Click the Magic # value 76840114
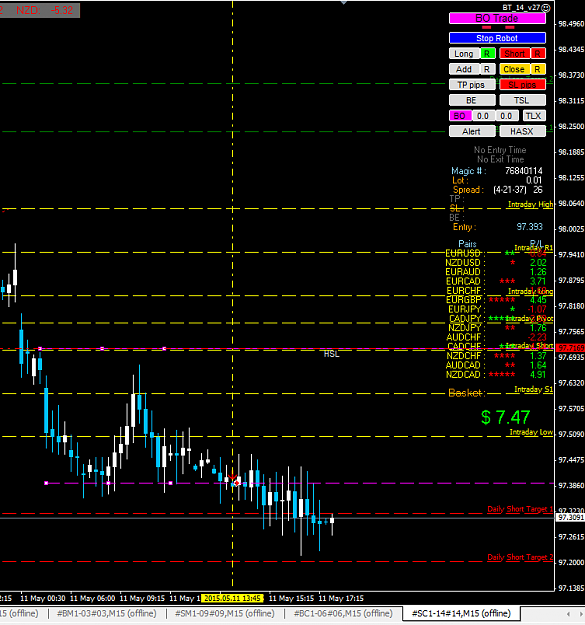This screenshot has height=625, width=585. pyautogui.click(x=524, y=171)
